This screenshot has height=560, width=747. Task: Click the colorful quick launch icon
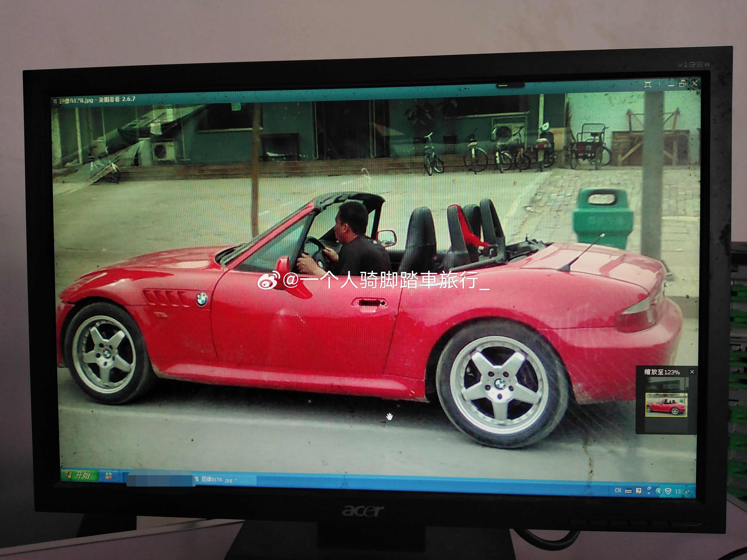pyautogui.click(x=109, y=476)
